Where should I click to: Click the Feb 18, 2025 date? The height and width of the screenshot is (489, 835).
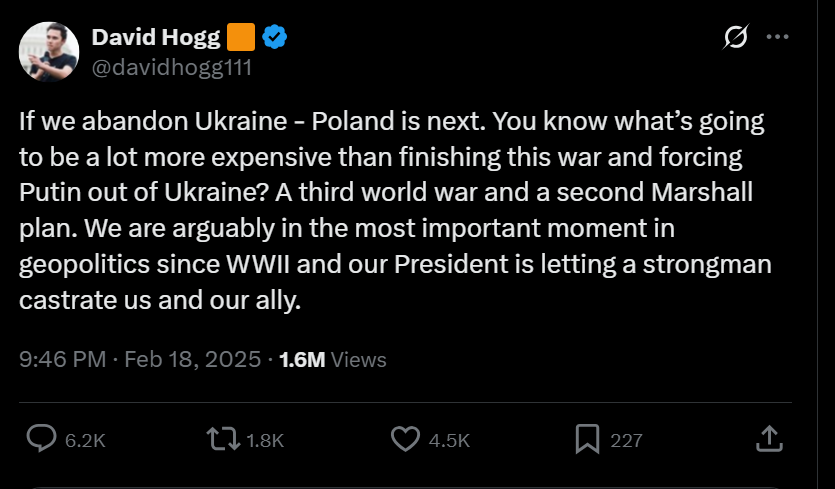click(x=193, y=360)
